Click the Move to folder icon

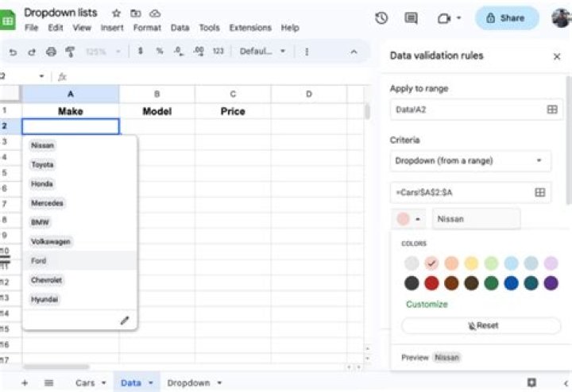tap(136, 13)
